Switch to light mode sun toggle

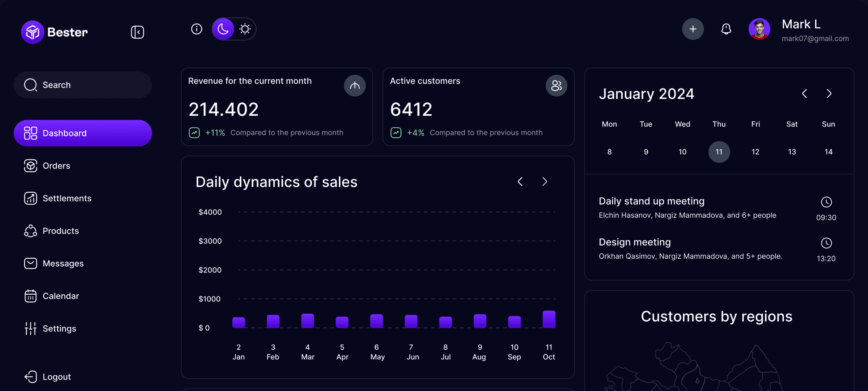[x=245, y=29]
